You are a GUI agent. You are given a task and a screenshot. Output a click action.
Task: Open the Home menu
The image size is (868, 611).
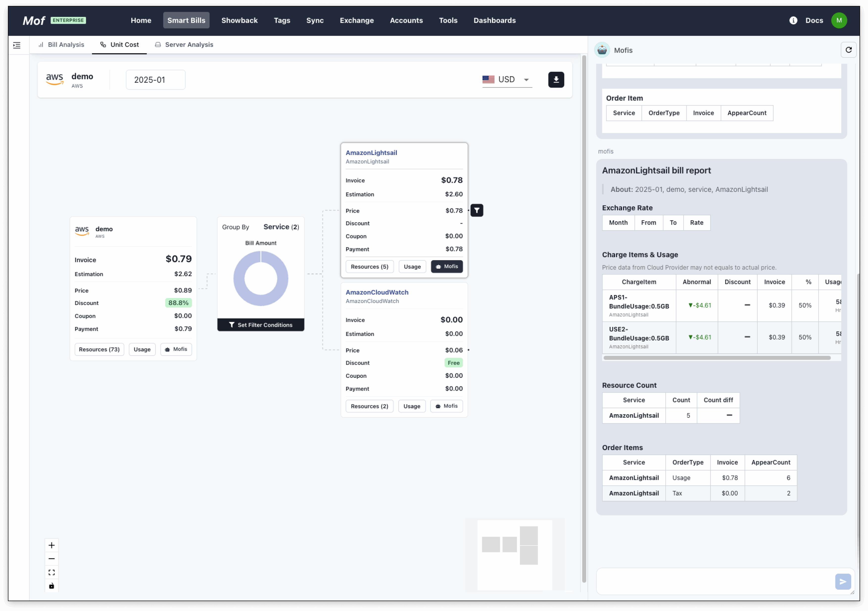pos(141,21)
